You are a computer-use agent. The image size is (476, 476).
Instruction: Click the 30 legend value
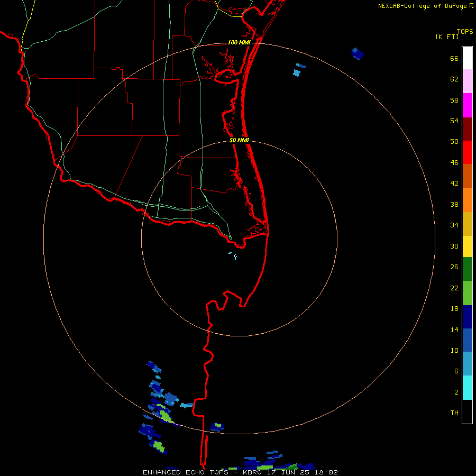pos(454,246)
